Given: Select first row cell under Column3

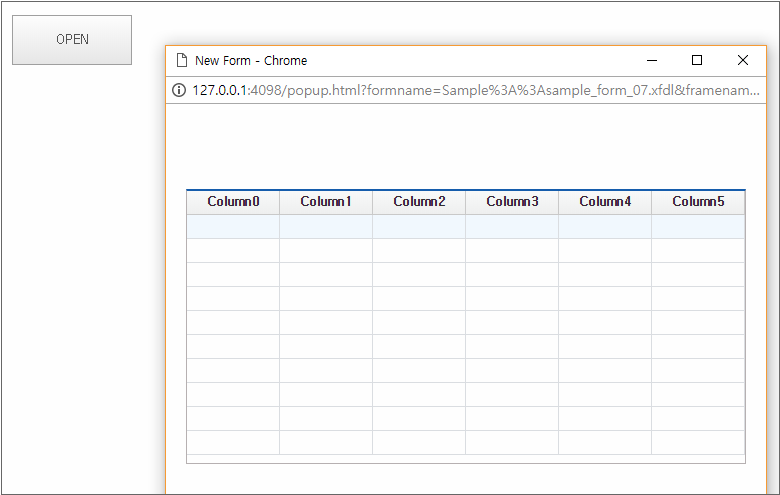Looking at the screenshot, I should point(512,227).
